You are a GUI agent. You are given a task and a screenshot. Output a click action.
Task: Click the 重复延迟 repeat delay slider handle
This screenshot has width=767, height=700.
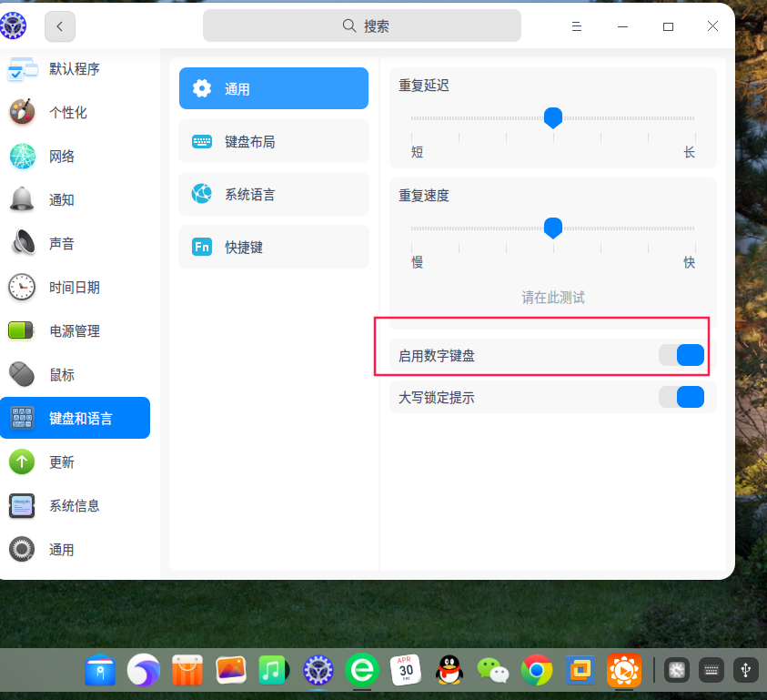(553, 118)
